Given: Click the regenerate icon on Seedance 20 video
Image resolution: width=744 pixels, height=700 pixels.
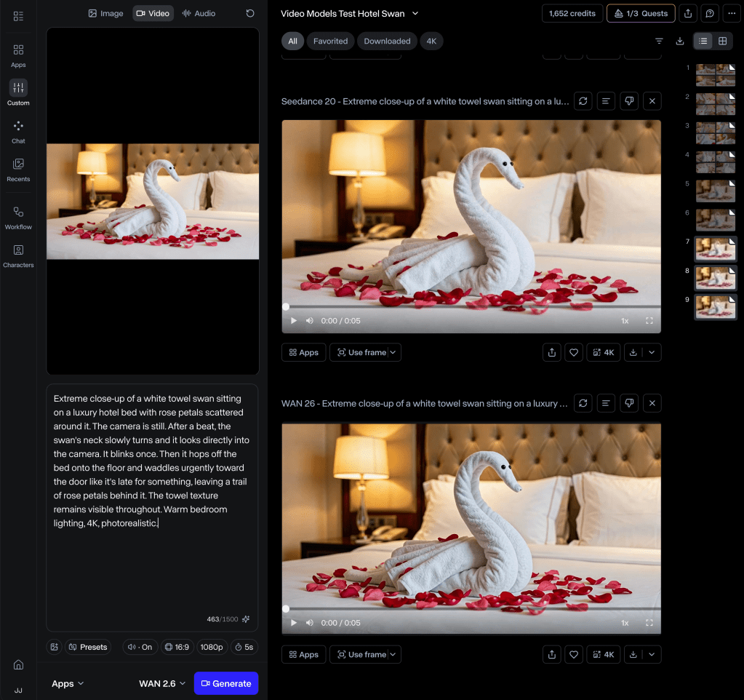Looking at the screenshot, I should (583, 101).
